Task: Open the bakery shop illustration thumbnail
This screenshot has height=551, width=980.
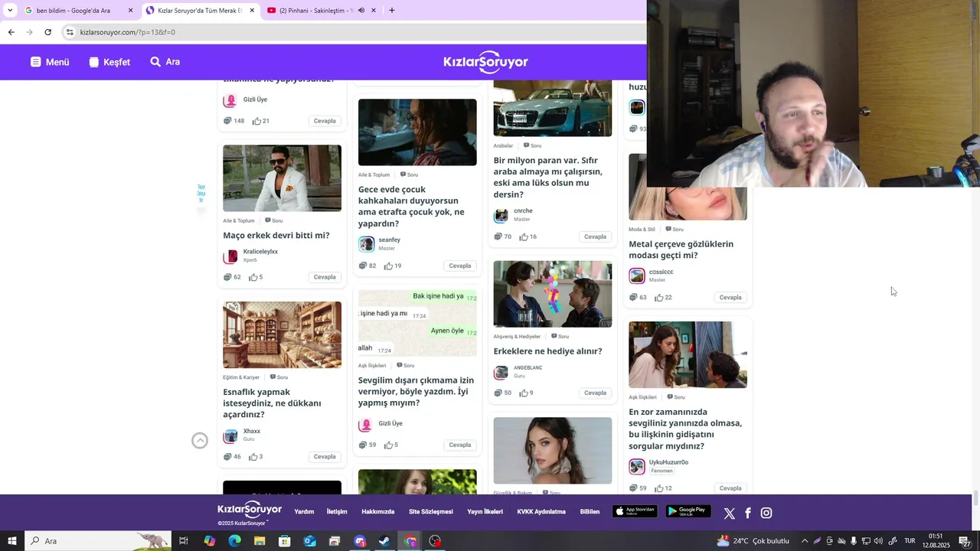Action: pos(282,334)
